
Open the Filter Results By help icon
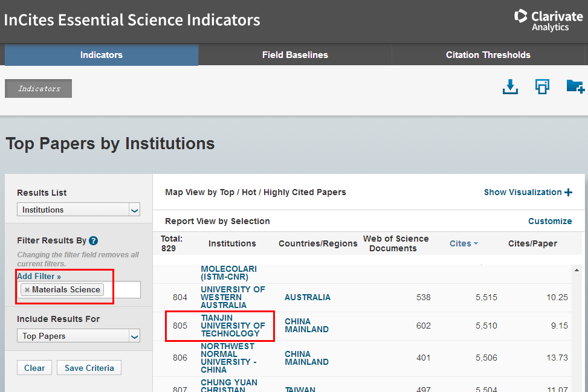coord(94,240)
